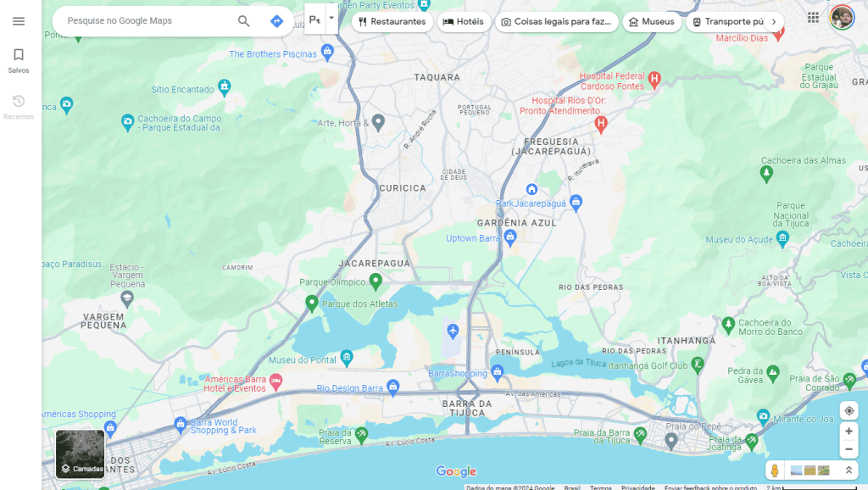Select the Américas Shopping pin
The image size is (868, 490).
tap(111, 427)
